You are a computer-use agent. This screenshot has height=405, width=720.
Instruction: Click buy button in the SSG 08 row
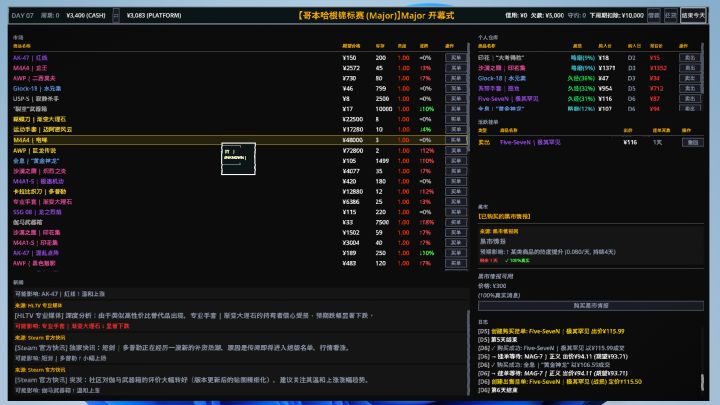pyautogui.click(x=456, y=212)
